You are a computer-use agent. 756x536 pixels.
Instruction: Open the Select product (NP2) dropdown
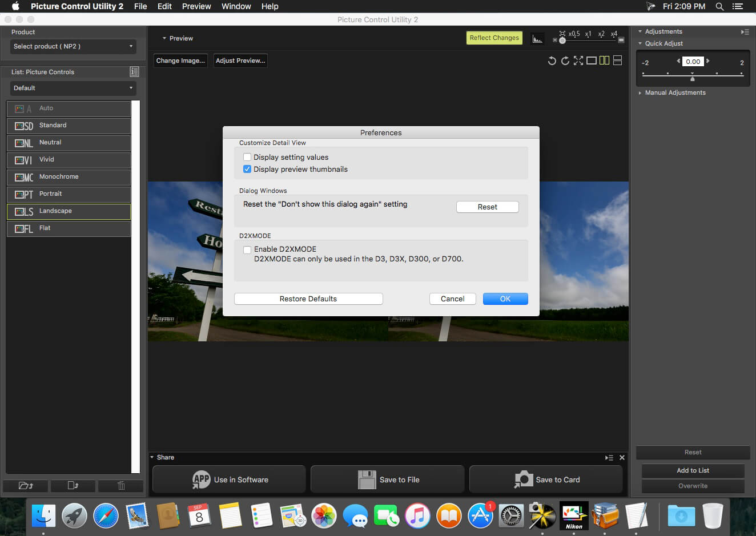[73, 46]
